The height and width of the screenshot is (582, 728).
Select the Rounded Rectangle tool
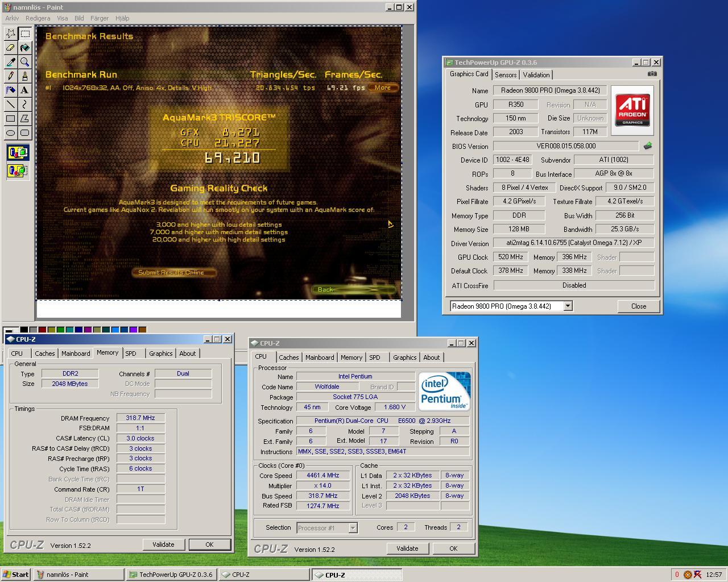click(24, 133)
